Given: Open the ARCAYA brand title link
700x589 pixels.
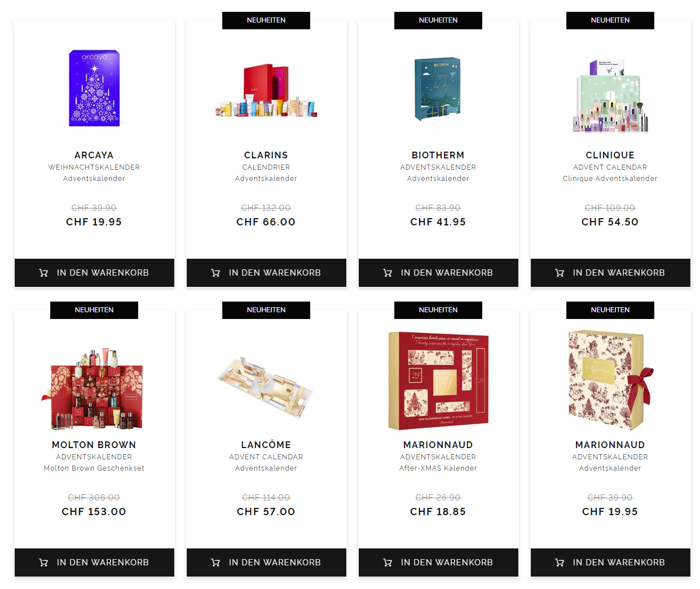Looking at the screenshot, I should (x=94, y=155).
